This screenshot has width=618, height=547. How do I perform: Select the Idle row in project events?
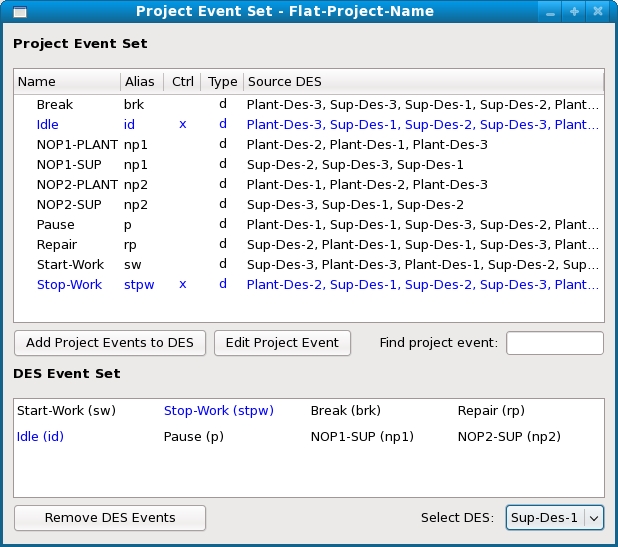click(x=48, y=124)
